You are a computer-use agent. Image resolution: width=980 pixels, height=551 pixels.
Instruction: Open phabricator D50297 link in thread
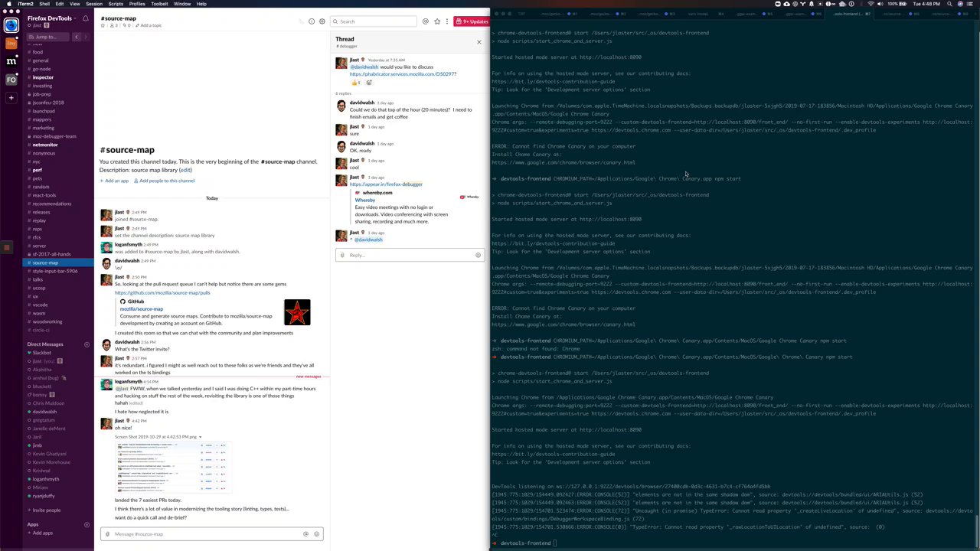tap(403, 74)
